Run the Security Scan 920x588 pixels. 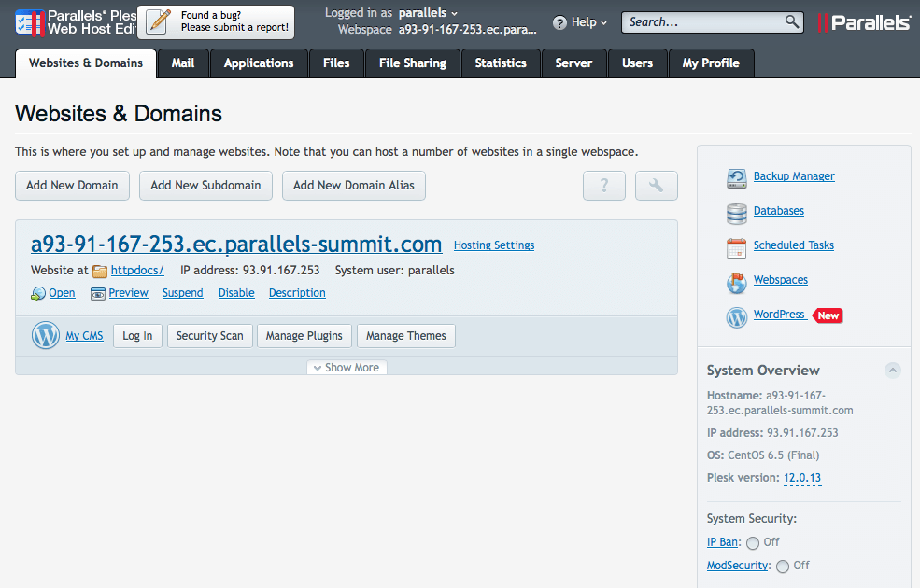click(x=209, y=336)
